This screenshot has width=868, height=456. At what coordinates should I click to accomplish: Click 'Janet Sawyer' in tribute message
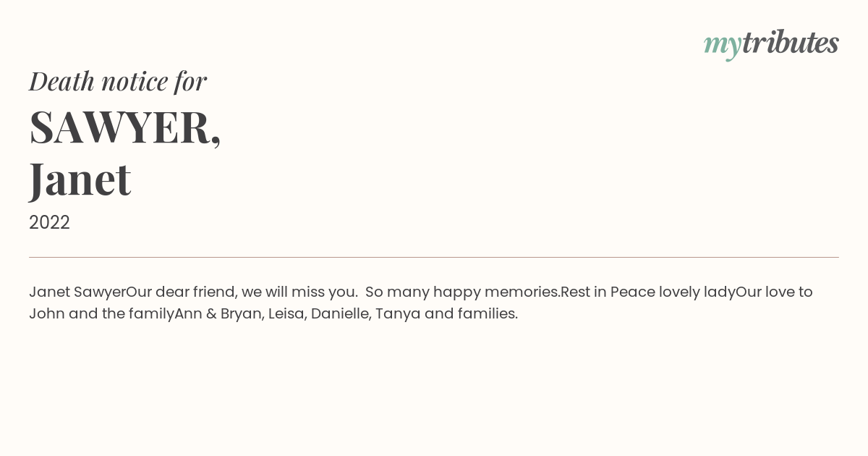pos(77,292)
